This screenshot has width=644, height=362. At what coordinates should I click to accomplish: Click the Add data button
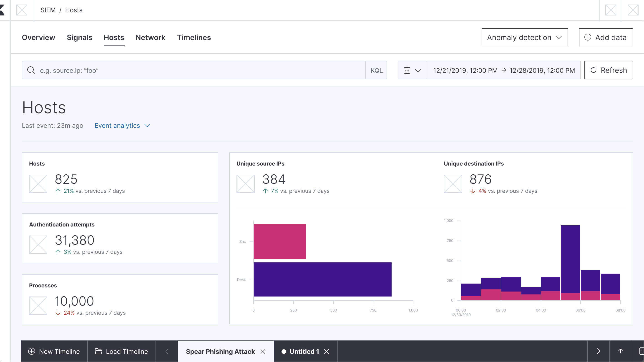click(x=606, y=37)
